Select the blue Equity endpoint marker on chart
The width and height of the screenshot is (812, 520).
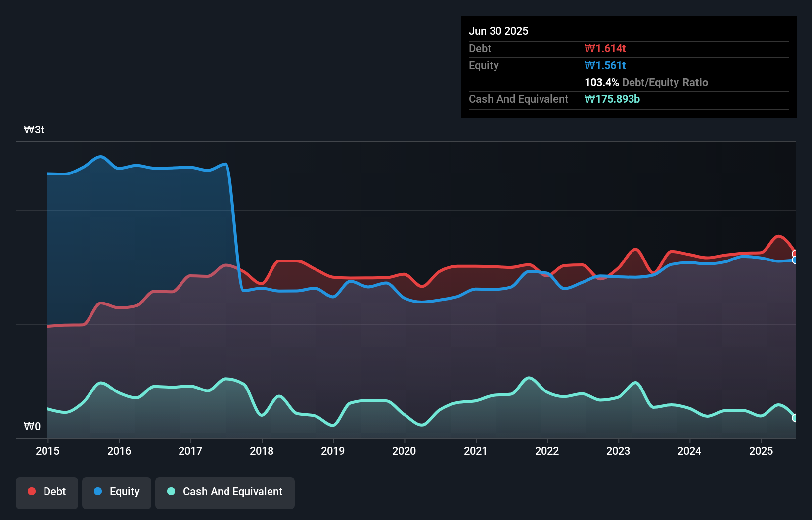coord(795,261)
